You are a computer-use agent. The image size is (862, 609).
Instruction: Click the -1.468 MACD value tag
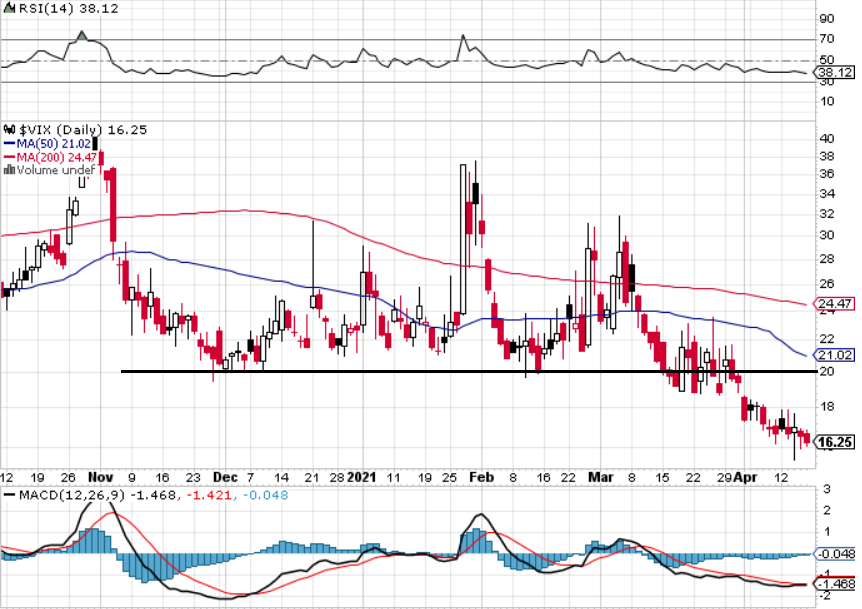click(x=835, y=584)
